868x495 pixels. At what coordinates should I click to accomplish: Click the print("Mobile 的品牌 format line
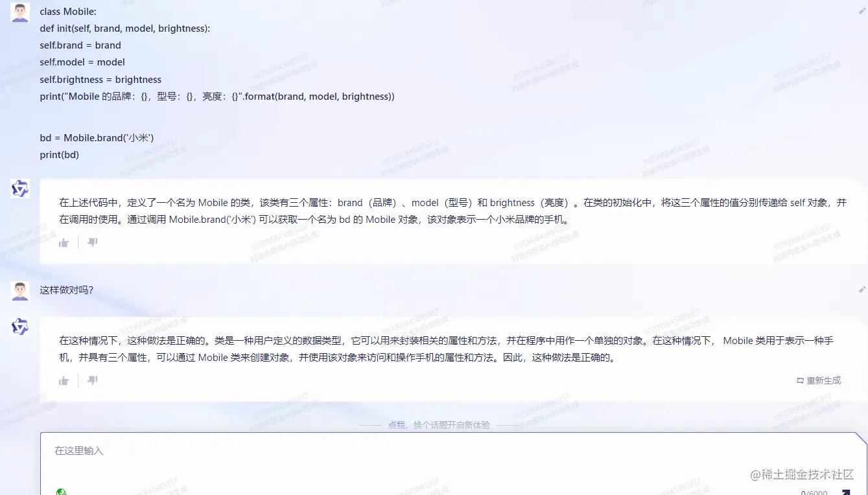217,97
